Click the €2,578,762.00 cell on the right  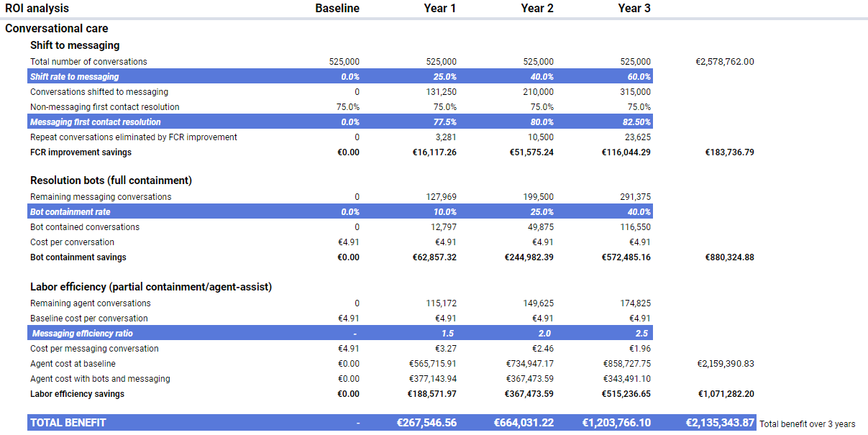725,62
